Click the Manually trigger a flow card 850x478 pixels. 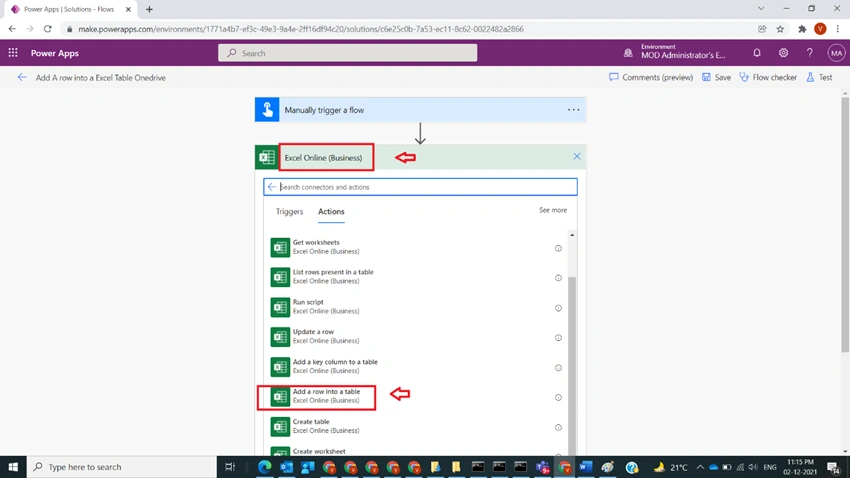[x=420, y=110]
